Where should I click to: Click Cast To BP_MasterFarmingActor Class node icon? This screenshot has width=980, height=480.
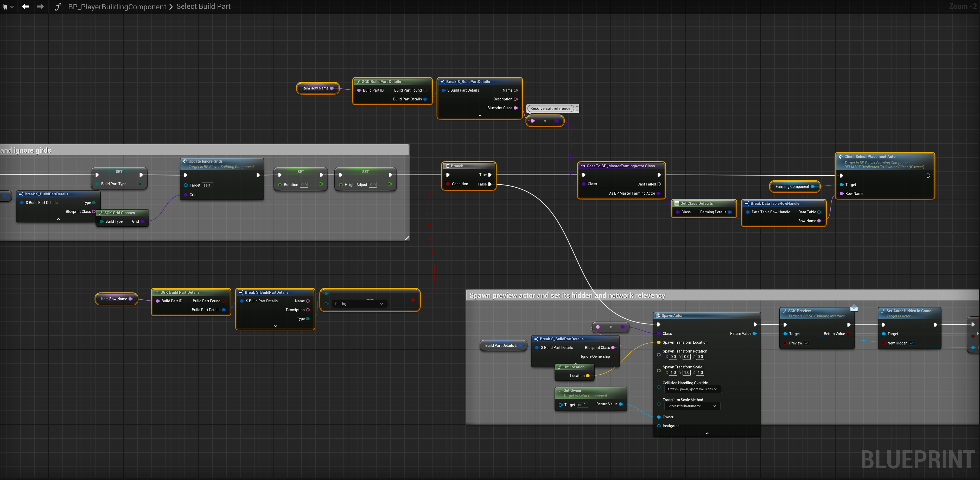click(583, 166)
